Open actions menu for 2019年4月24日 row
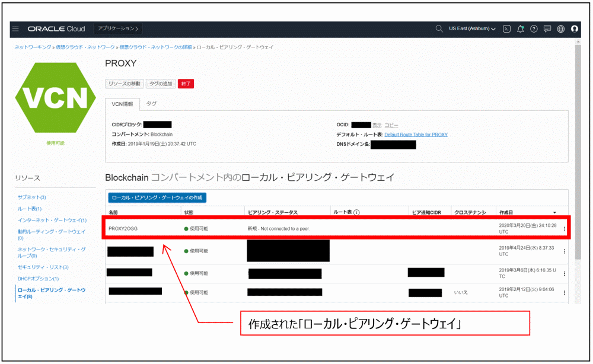 pyautogui.click(x=565, y=251)
